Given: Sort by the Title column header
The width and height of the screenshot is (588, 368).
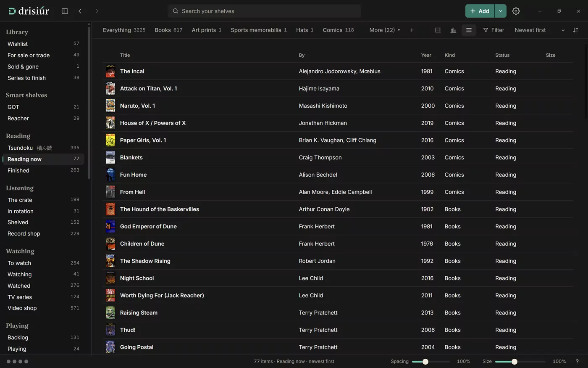Looking at the screenshot, I should pyautogui.click(x=125, y=55).
